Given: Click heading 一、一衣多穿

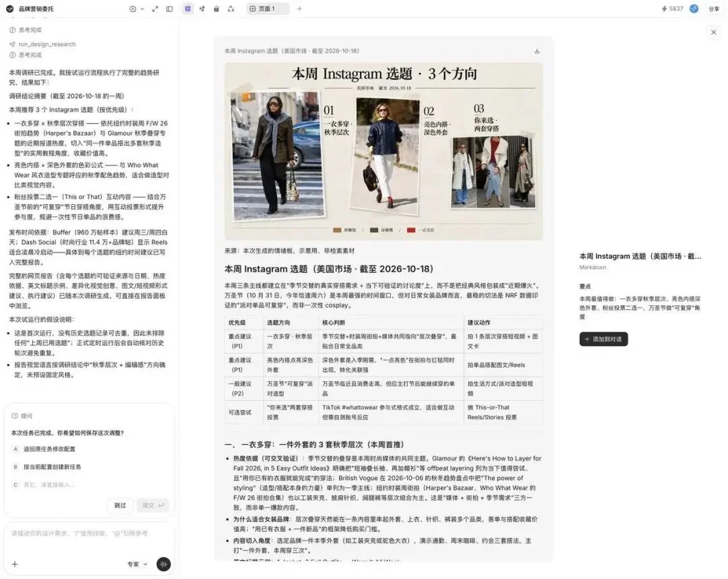Looking at the screenshot, I should point(315,445).
